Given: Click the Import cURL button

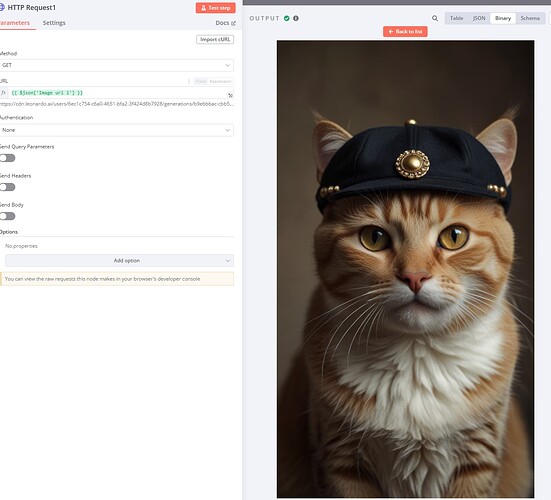Looking at the screenshot, I should 215,39.
